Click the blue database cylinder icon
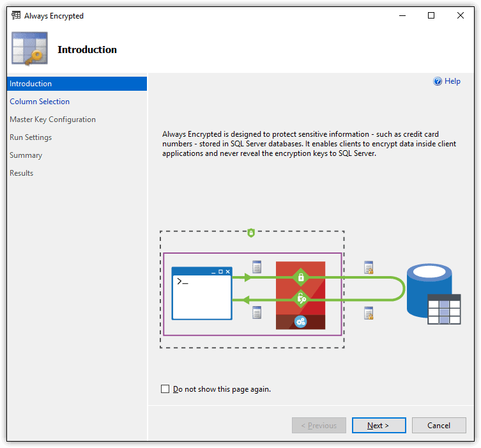Screen dimensions: 481x448 [429, 290]
